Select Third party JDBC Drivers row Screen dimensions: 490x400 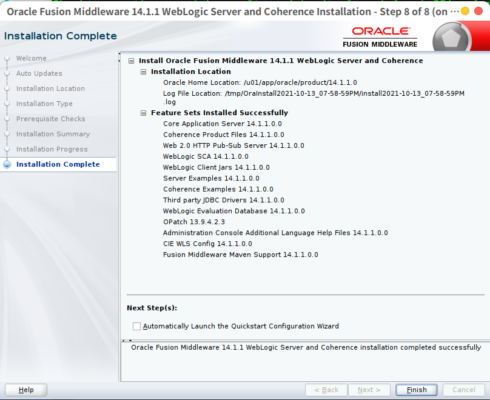[x=224, y=200]
